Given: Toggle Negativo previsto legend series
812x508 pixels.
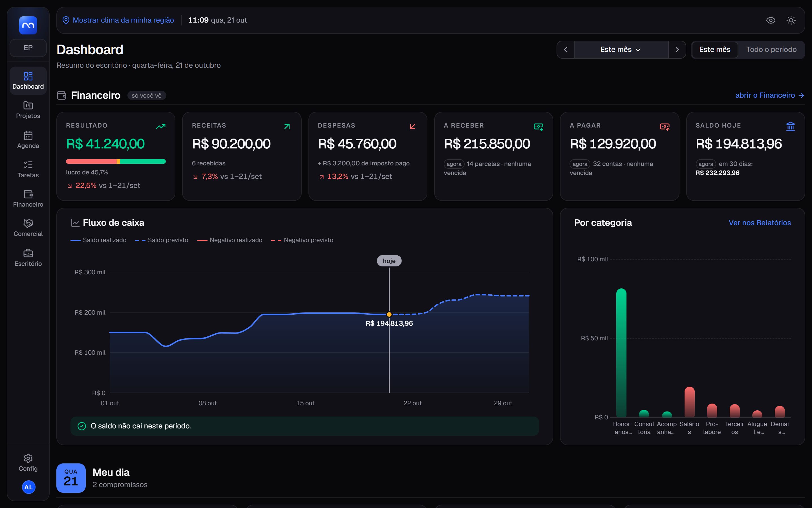Looking at the screenshot, I should [302, 240].
